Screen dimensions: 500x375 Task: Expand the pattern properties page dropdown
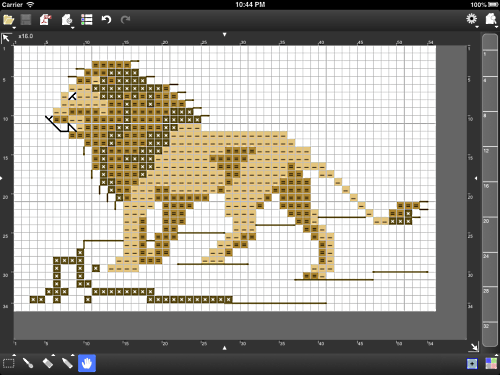67,20
